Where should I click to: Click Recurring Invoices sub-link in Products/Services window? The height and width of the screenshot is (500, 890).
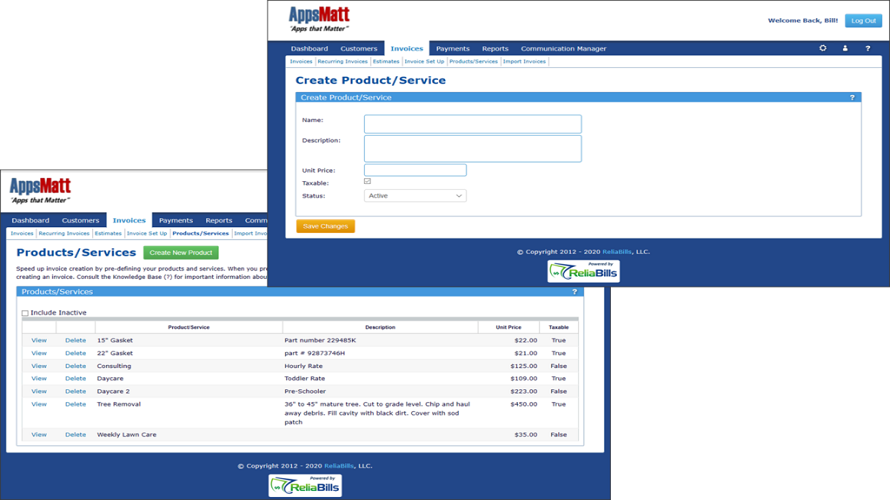(64, 233)
